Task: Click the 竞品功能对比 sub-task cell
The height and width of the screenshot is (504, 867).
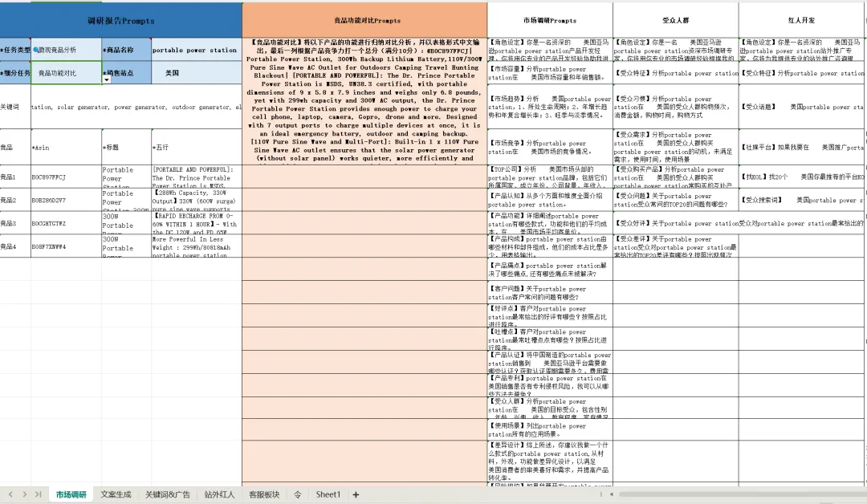Action: click(67, 73)
